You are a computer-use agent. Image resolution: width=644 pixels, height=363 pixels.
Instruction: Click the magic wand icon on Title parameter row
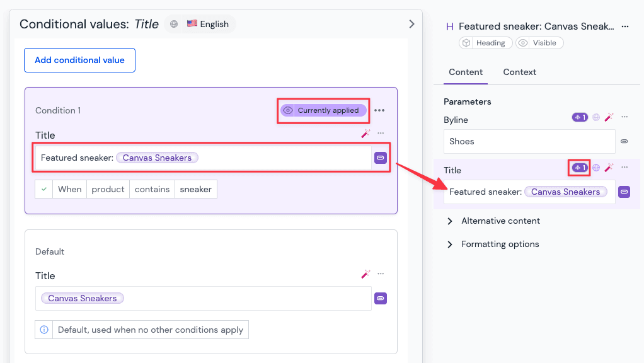609,168
